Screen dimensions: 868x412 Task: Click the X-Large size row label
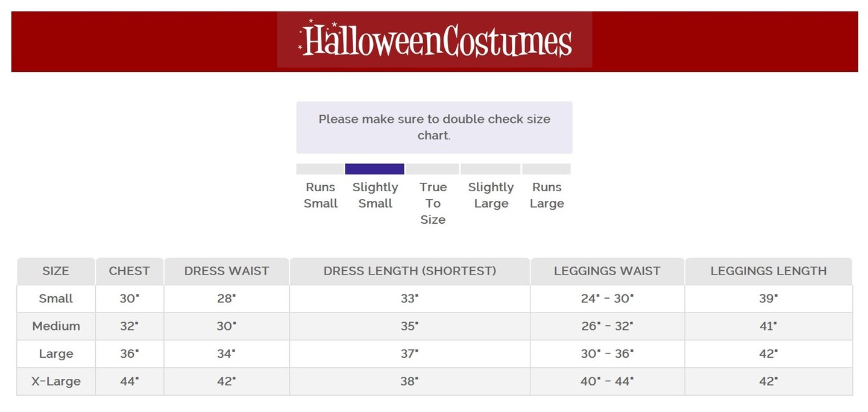click(x=56, y=382)
